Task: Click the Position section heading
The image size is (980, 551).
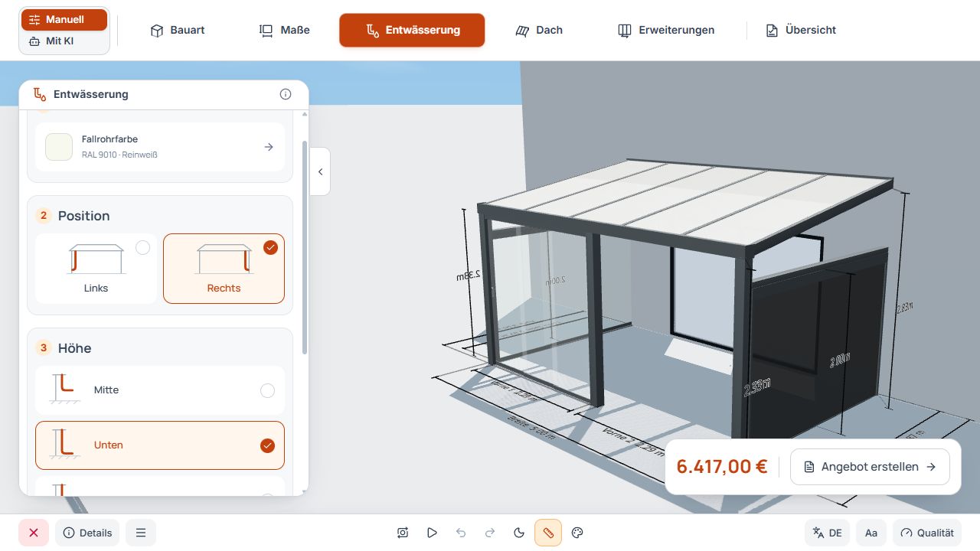Action: click(84, 216)
